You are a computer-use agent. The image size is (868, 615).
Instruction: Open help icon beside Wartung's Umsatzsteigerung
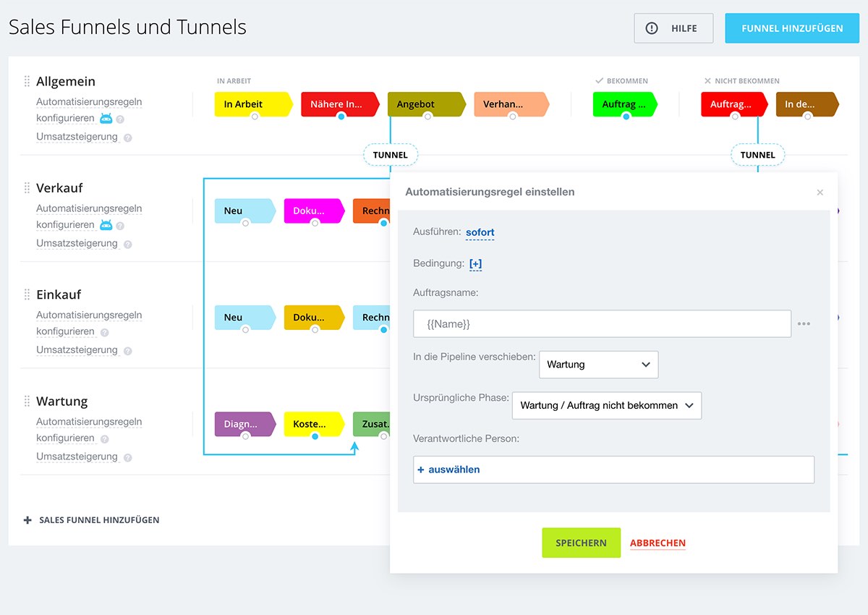point(128,457)
